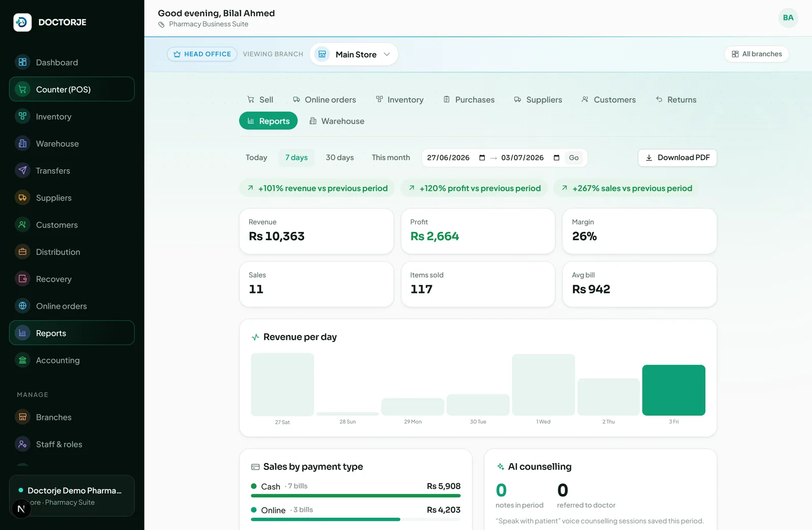
Task: Open Recovery icon in sidebar
Action: 22,279
